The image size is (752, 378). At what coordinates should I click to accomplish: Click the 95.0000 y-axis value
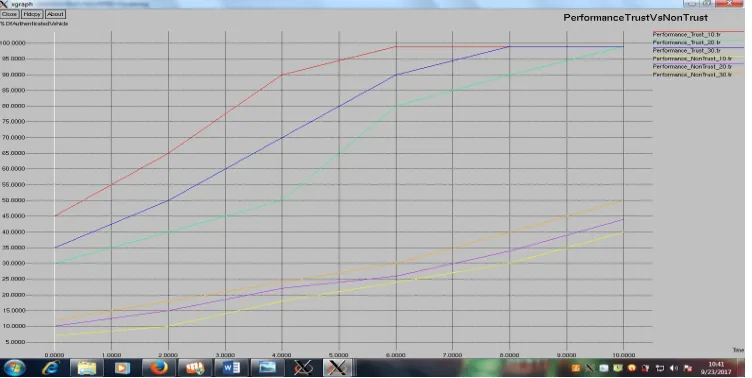pos(14,59)
